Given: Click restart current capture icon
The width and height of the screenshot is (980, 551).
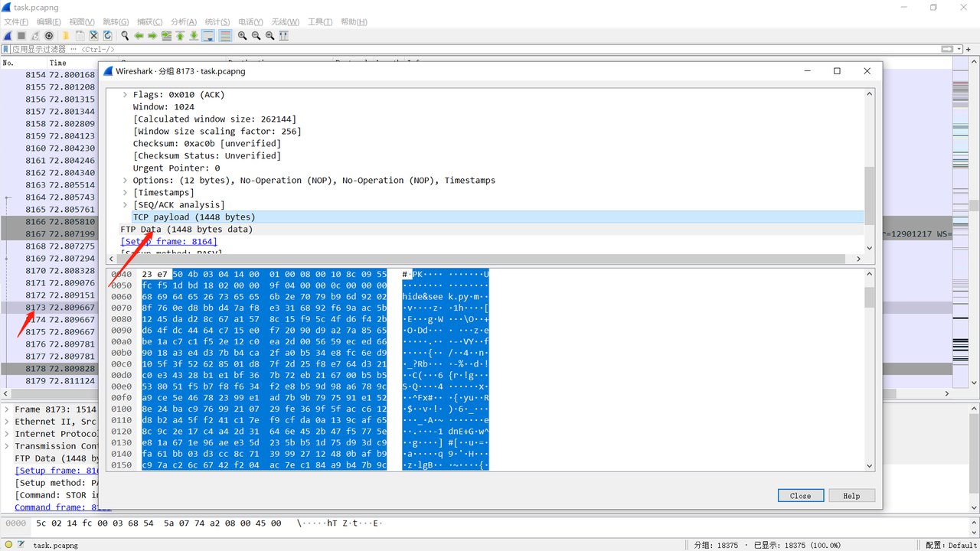Looking at the screenshot, I should click(35, 36).
